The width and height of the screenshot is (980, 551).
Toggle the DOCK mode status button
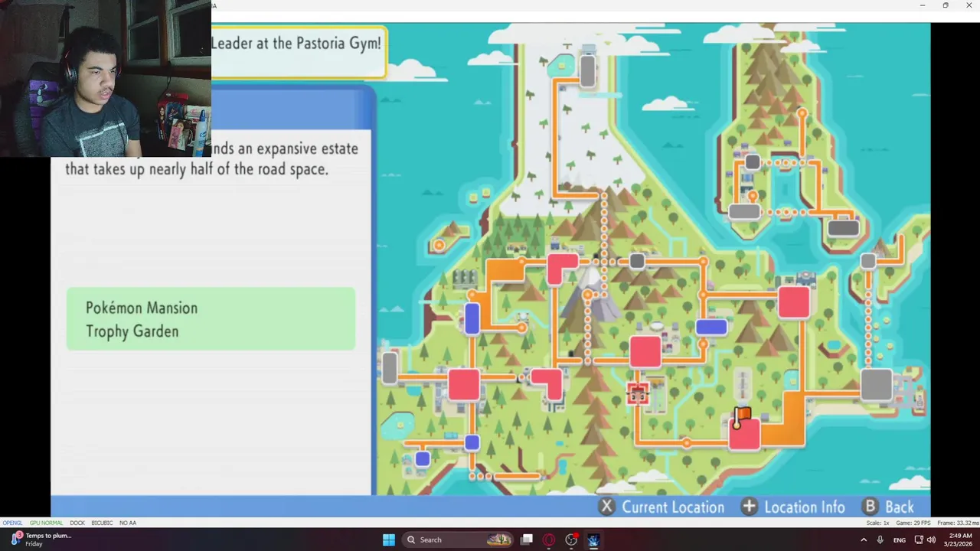77,523
